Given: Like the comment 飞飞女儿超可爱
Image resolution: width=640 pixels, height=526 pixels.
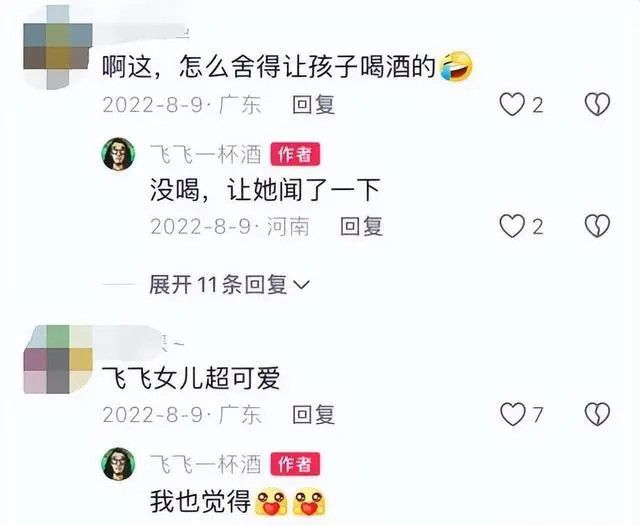Looking at the screenshot, I should click(x=513, y=414).
